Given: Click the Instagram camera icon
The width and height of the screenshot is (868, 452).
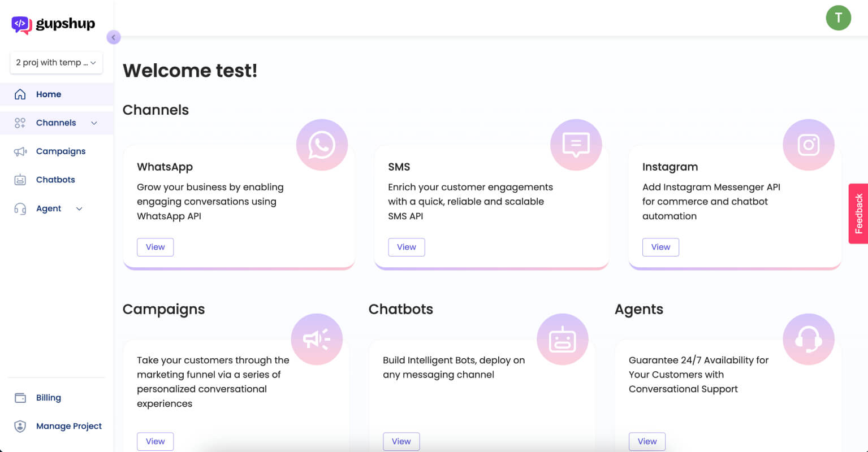Looking at the screenshot, I should (x=809, y=145).
